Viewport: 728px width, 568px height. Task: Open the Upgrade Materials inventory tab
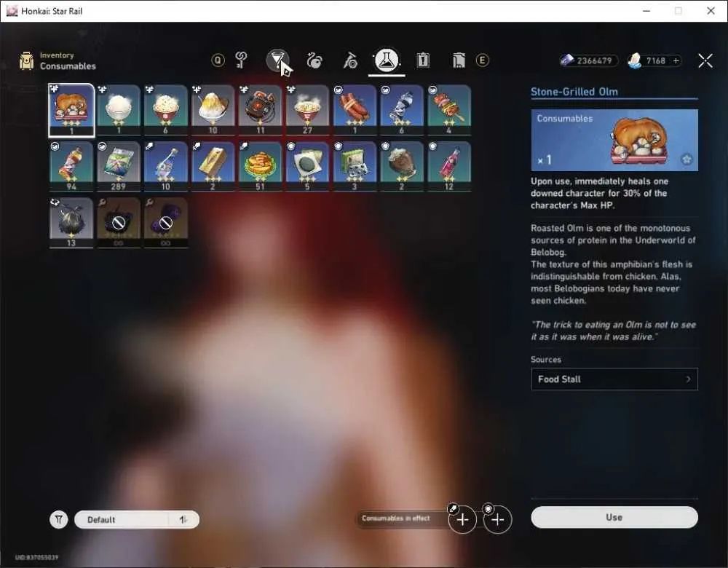242,60
